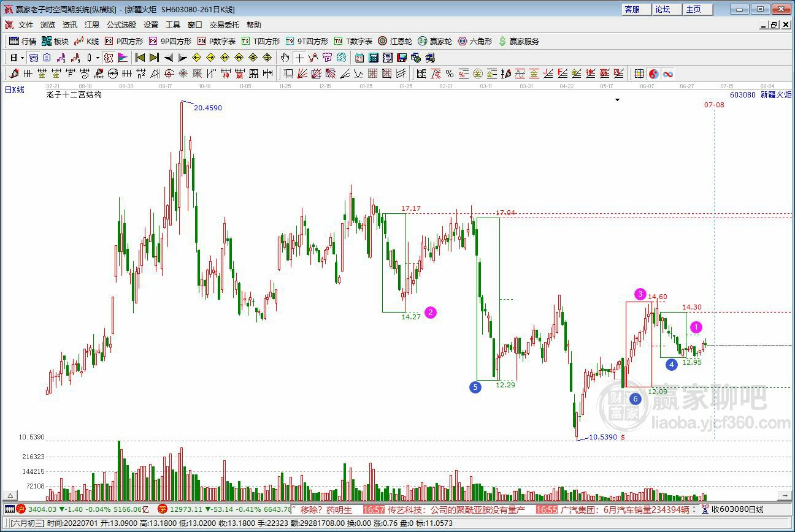Screen dimensions: 795x532
Task: Switch to the K线 chart view
Action: pyautogui.click(x=86, y=41)
